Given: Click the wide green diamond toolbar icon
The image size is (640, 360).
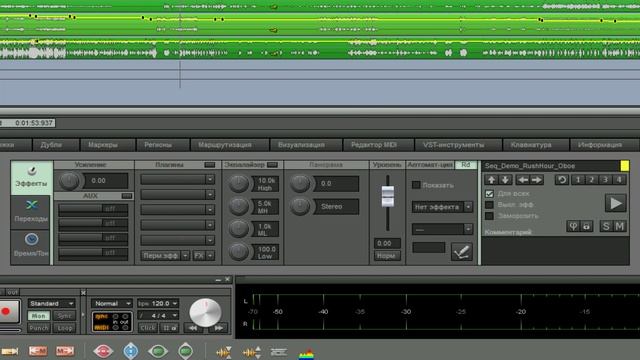Looking at the screenshot, I should [158, 351].
